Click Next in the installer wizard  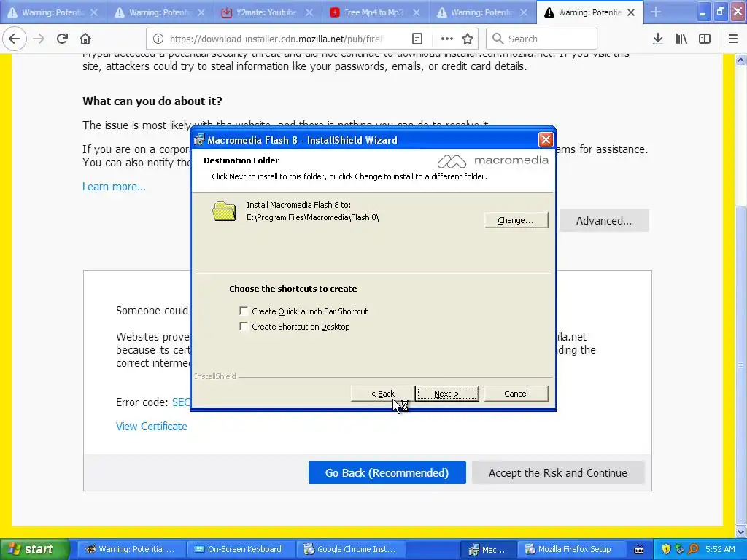446,394
